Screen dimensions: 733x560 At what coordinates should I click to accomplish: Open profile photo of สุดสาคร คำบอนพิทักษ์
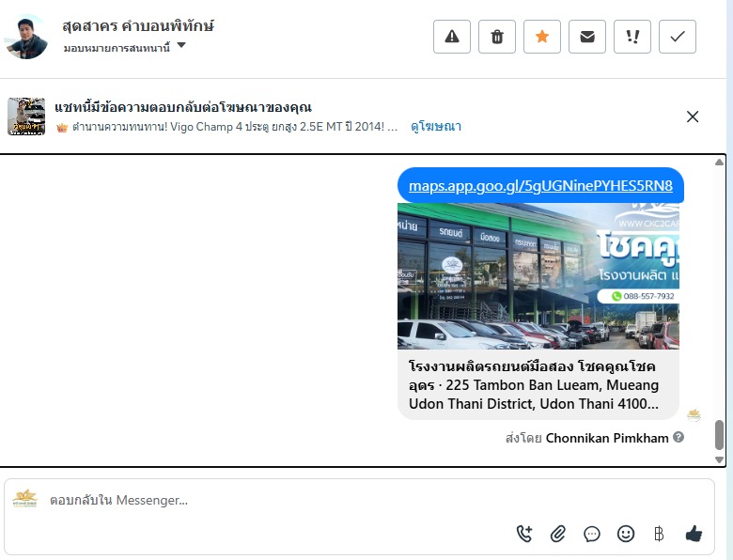26,38
